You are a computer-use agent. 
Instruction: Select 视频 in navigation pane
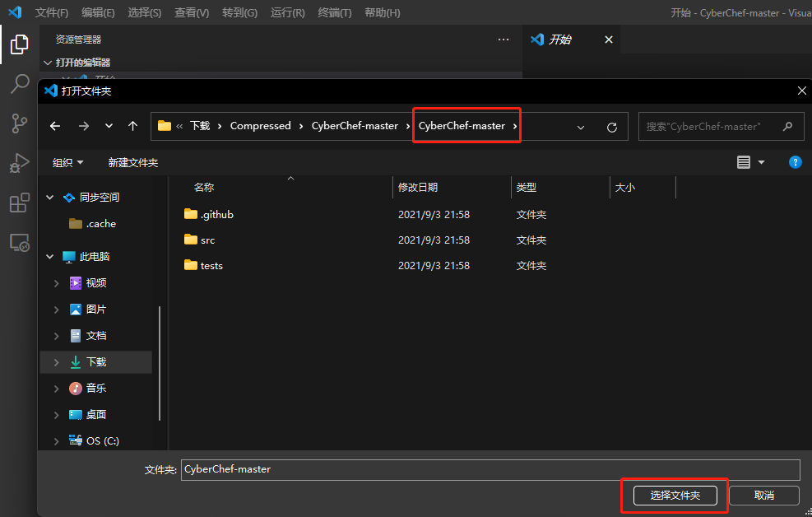tap(88, 283)
